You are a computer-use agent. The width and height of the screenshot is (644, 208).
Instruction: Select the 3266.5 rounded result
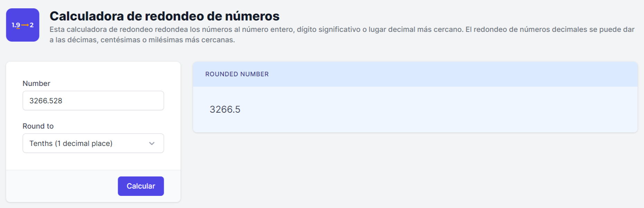(225, 110)
